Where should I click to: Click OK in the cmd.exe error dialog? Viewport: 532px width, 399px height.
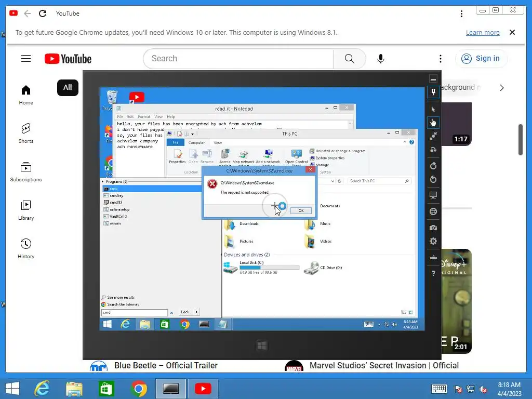301,211
